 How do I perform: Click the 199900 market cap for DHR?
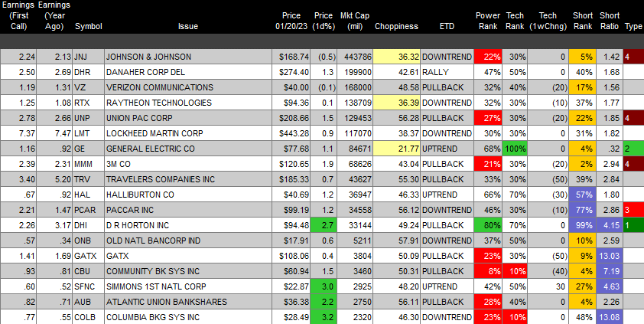click(x=355, y=72)
